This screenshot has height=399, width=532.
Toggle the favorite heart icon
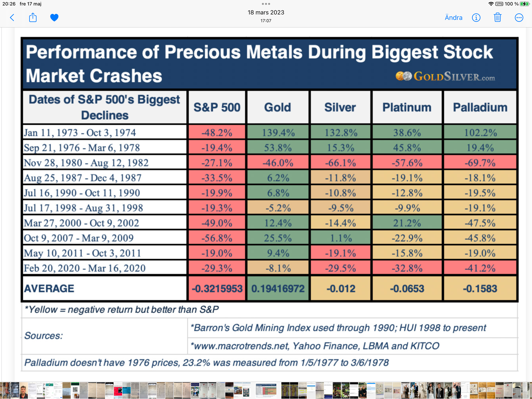pyautogui.click(x=54, y=18)
